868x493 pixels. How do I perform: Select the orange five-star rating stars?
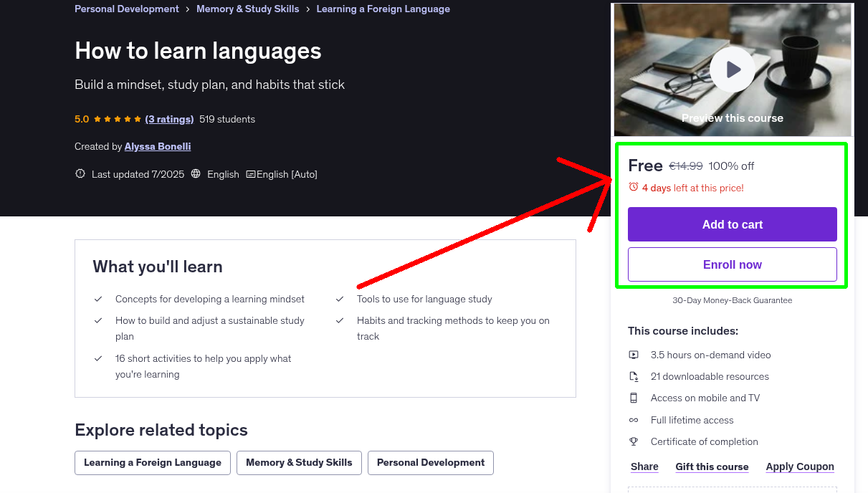(112, 119)
